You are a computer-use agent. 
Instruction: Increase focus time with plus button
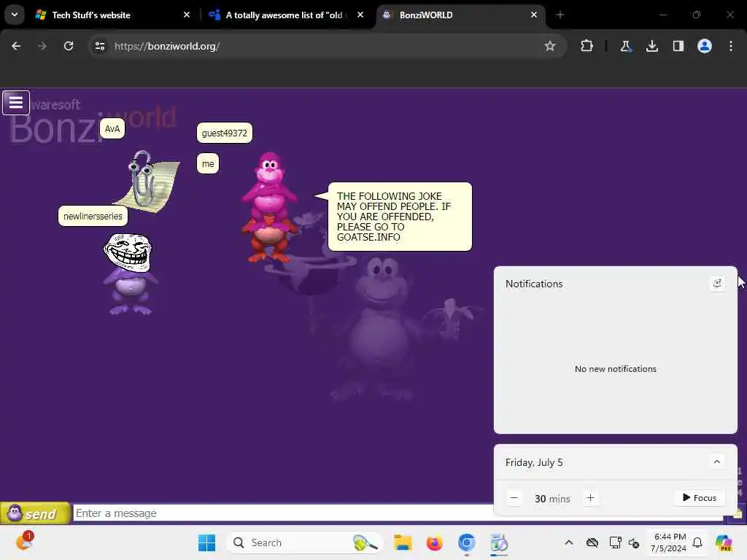tap(590, 498)
